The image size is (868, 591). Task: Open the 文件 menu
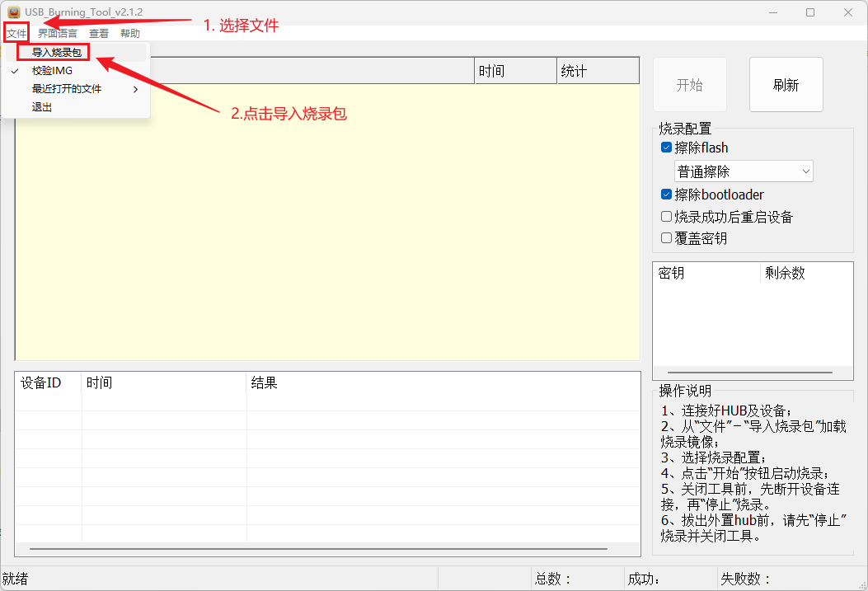(16, 34)
